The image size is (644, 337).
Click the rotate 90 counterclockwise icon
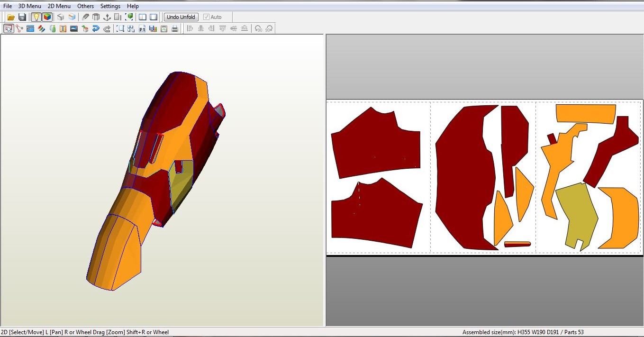coord(258,28)
